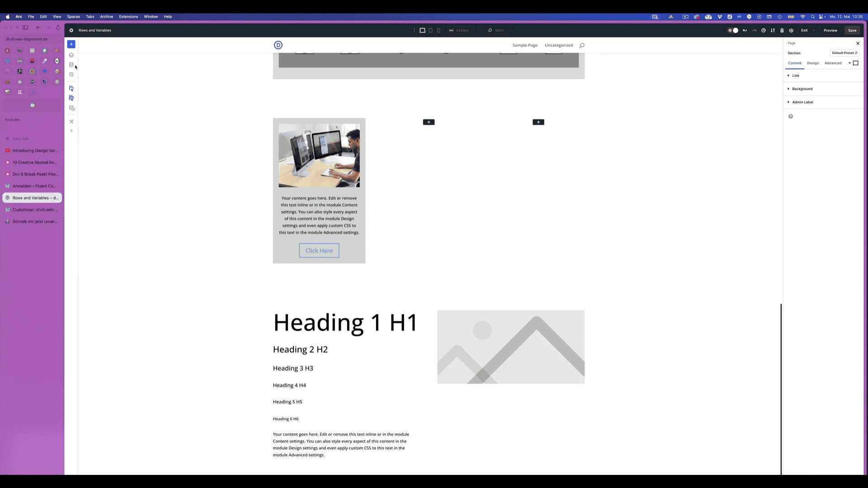Open the Customizer: divi5.web-... tab
Screen dimensions: 868x488
(32, 210)
